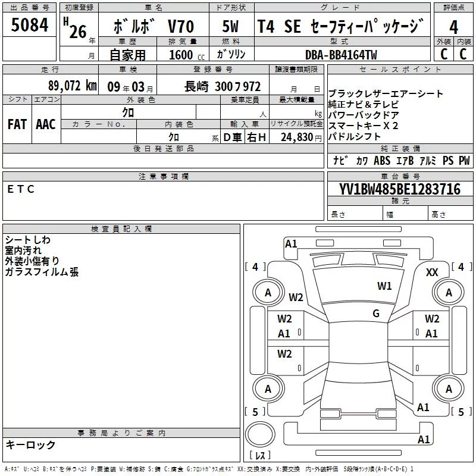Click the exterior color クロ
The width and height of the screenshot is (476, 476).
coord(128,112)
